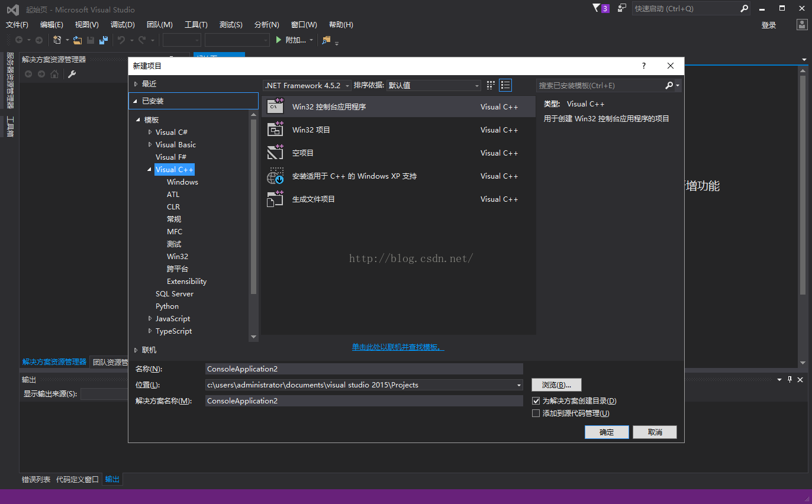Open the 位置 path dropdown arrow
812x504 pixels.
[519, 385]
